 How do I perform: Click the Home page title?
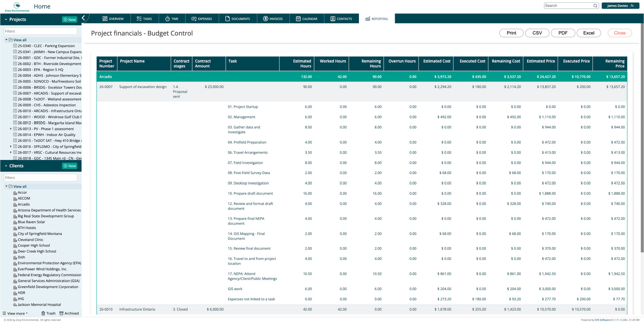[x=42, y=6]
